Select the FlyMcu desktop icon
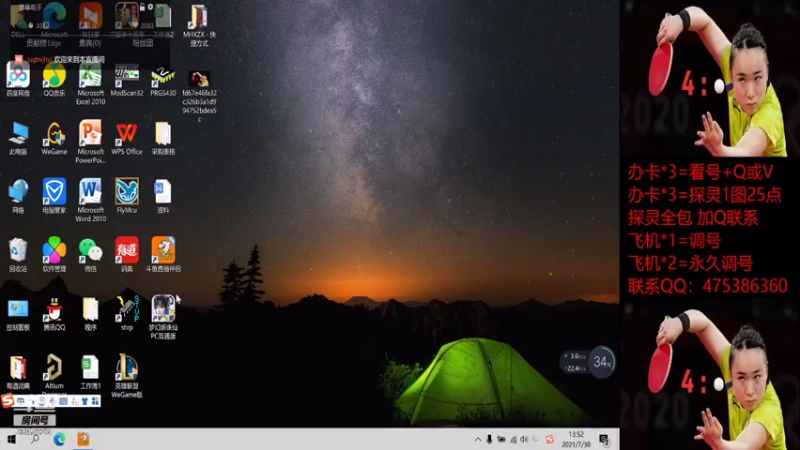This screenshot has width=800, height=450. pos(127,196)
